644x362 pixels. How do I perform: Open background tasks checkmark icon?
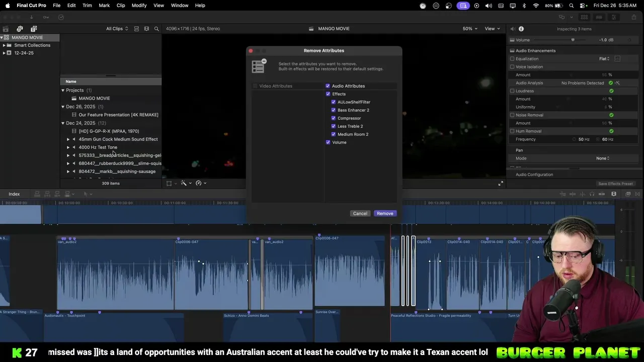[x=61, y=17]
